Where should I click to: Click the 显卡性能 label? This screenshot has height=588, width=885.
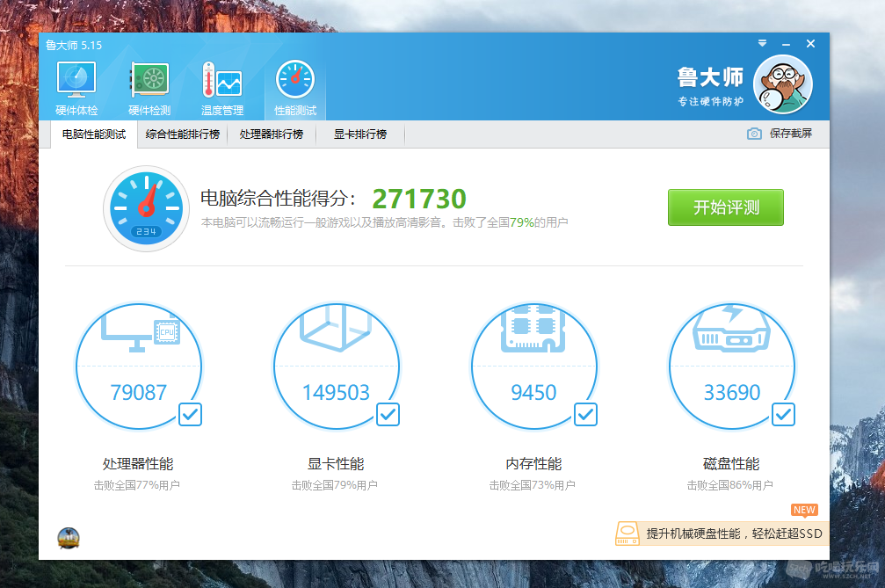(336, 464)
